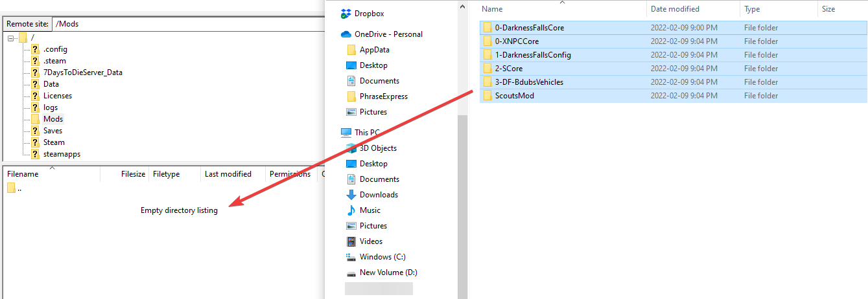Select the 3-DF-BdubsVehicles folder
The height and width of the screenshot is (299, 868).
(673, 82)
